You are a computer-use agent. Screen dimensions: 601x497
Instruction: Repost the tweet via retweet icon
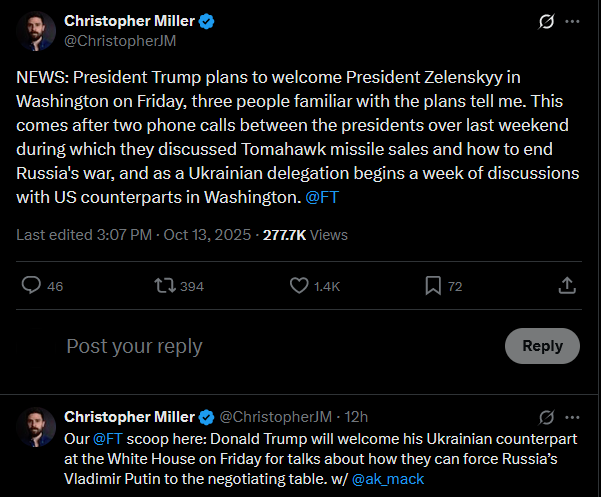pos(164,286)
